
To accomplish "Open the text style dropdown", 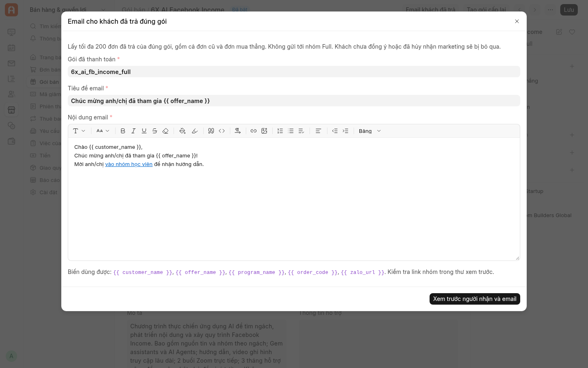I will (x=79, y=131).
